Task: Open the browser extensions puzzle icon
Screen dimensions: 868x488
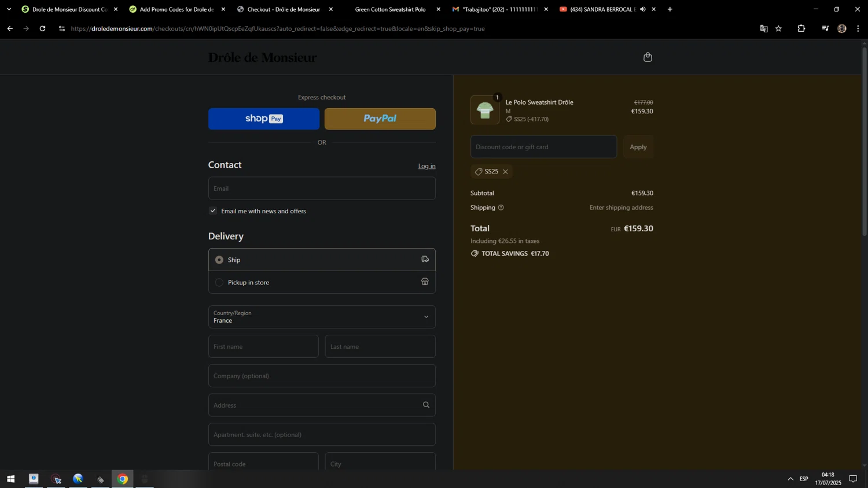Action: 801,28
